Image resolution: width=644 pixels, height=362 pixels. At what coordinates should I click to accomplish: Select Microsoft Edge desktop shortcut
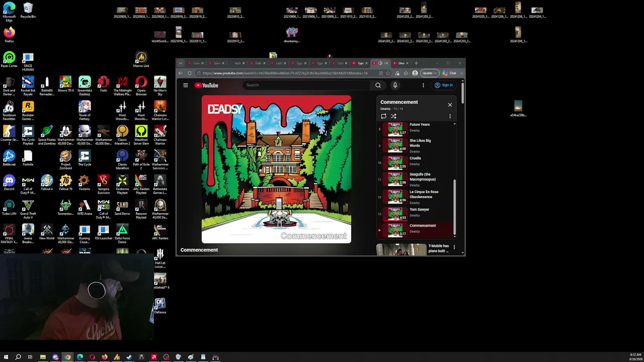coord(9,12)
